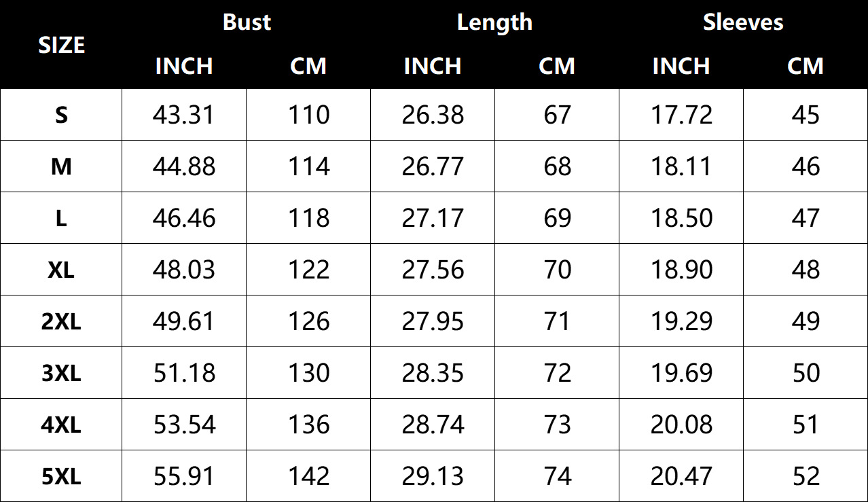Click the SIZE column header
This screenshot has width=868, height=502.
(x=61, y=45)
